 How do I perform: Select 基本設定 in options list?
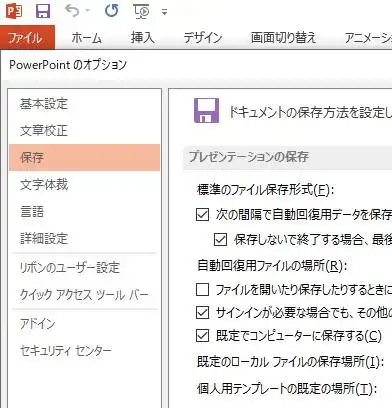pos(84,104)
